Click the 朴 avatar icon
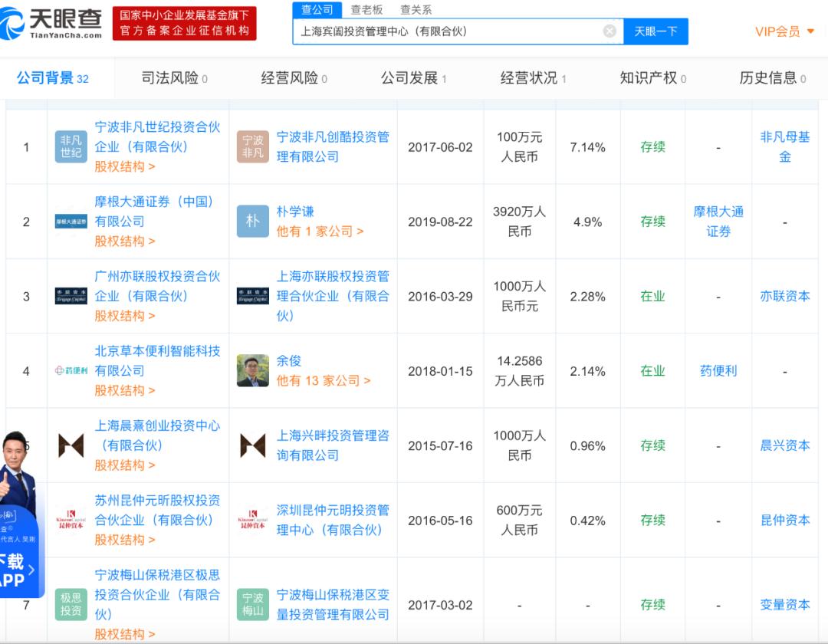Screen dimensions: 828x644 pyautogui.click(x=252, y=222)
